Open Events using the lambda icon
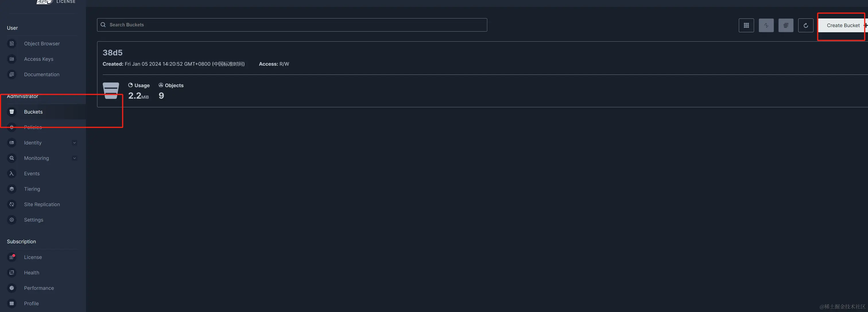Image resolution: width=868 pixels, height=312 pixels. 12,173
